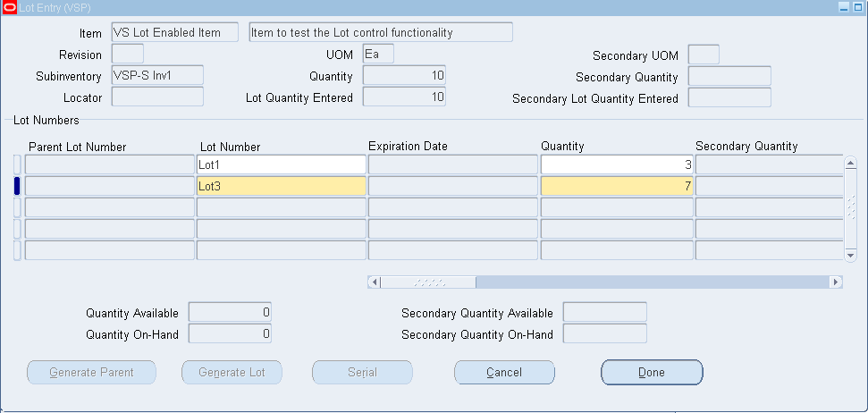Click the Secondary UOM field
868x413 pixels.
tap(704, 55)
